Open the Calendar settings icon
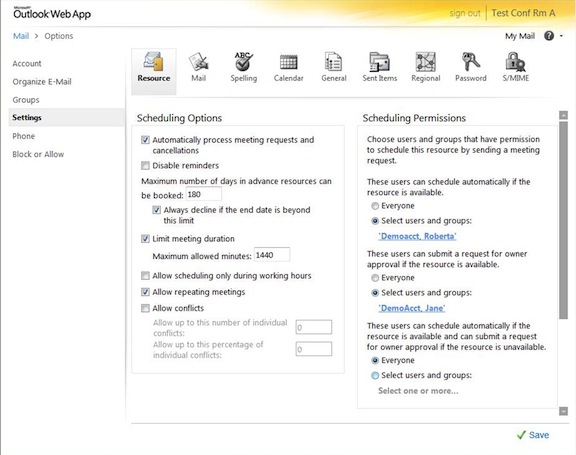Image resolution: width=576 pixels, height=455 pixels. tap(288, 68)
